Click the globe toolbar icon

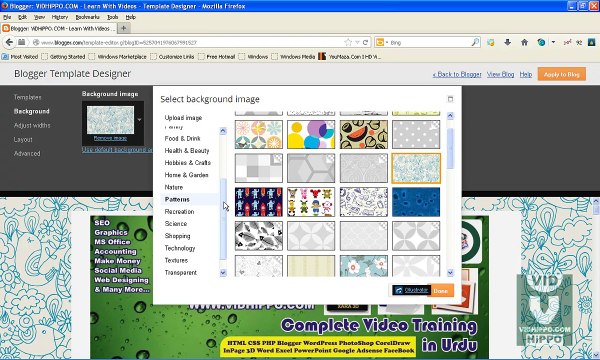coord(541,42)
